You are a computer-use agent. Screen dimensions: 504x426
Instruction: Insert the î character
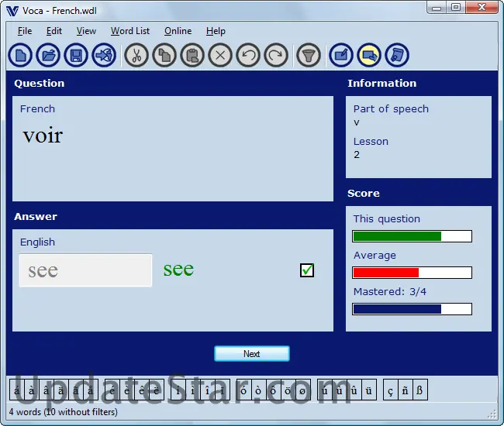208,390
